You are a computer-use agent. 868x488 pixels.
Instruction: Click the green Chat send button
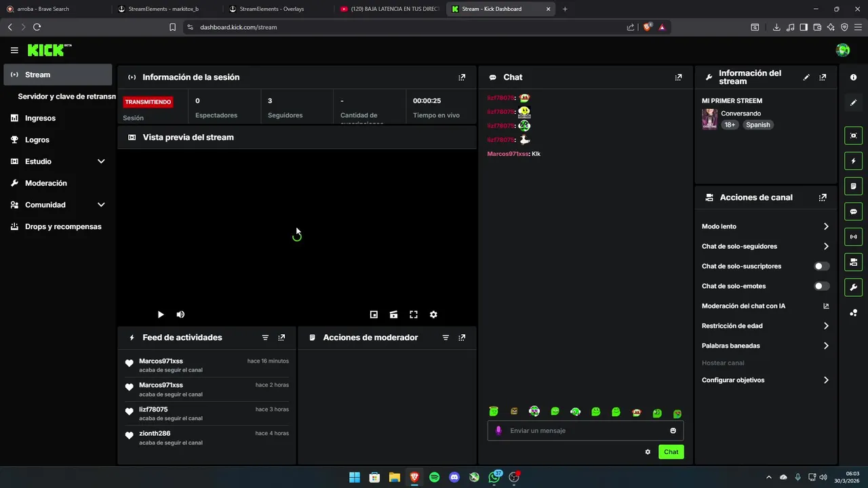tap(671, 452)
